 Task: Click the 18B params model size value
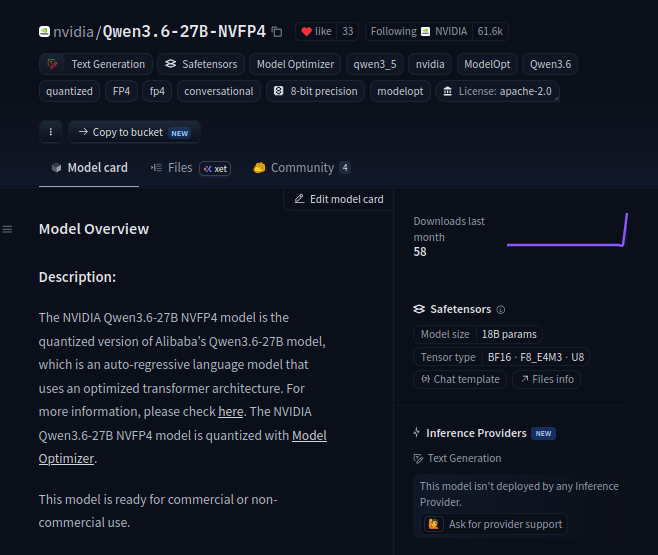(509, 334)
